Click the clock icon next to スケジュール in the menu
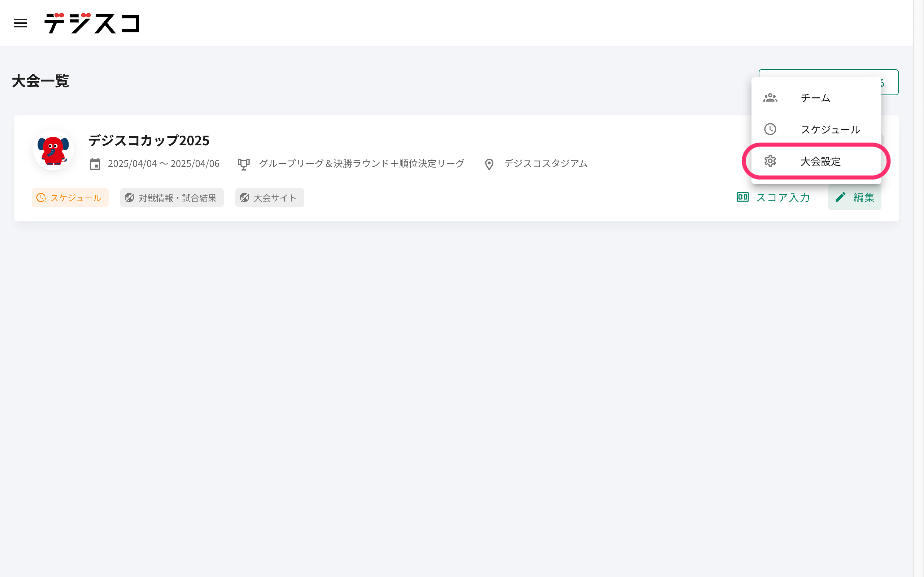The image size is (924, 577). (771, 129)
